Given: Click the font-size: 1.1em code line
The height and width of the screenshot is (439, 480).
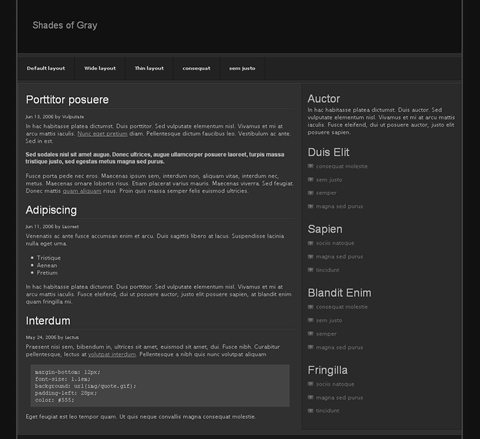Looking at the screenshot, I should (63, 379).
